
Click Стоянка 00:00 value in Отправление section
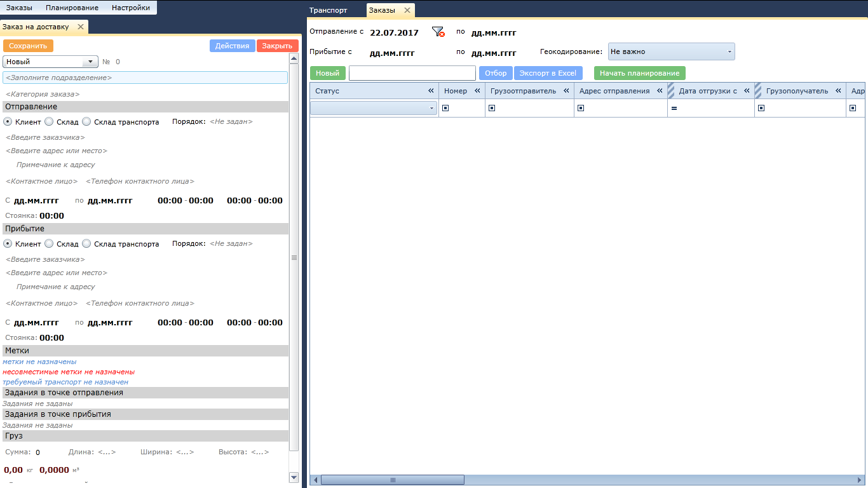51,215
